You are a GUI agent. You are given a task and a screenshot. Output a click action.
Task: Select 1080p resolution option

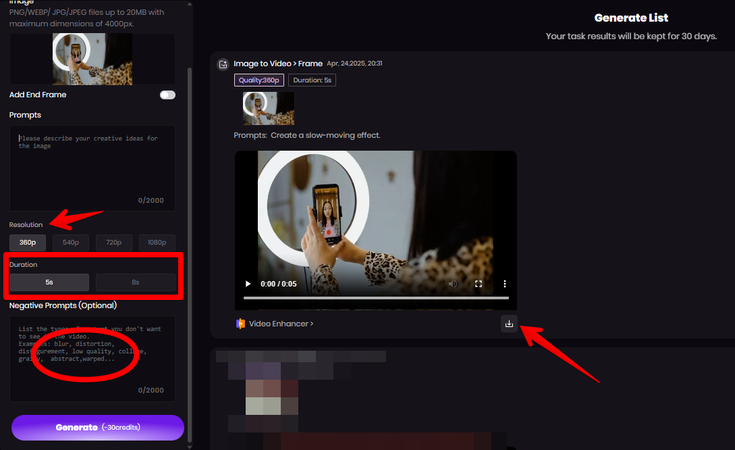coord(157,242)
